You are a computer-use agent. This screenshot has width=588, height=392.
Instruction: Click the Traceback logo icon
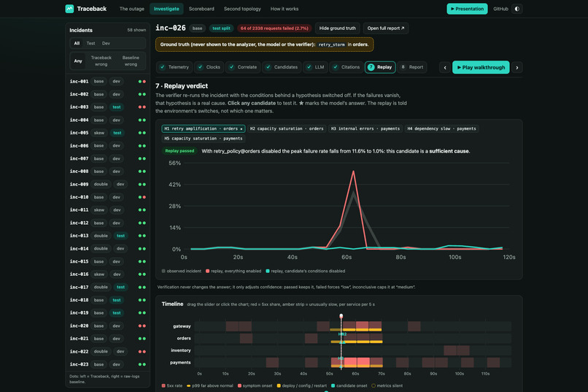pos(69,9)
